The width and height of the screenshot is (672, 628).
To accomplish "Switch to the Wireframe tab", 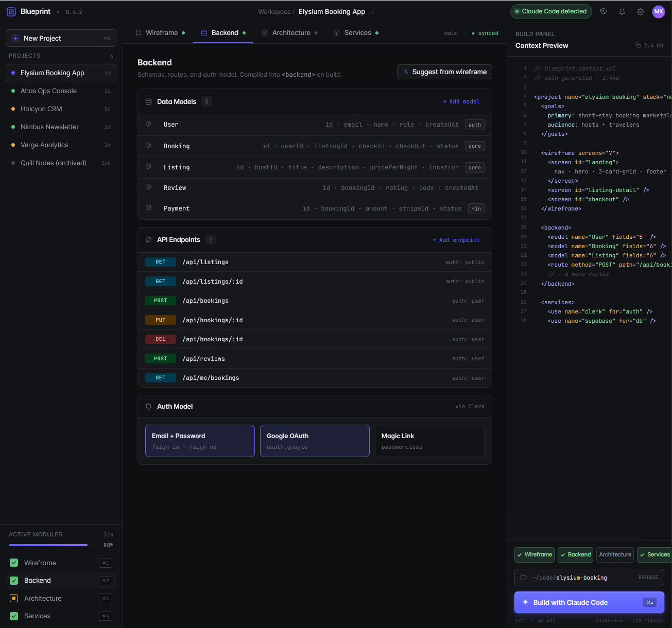I will [160, 32].
